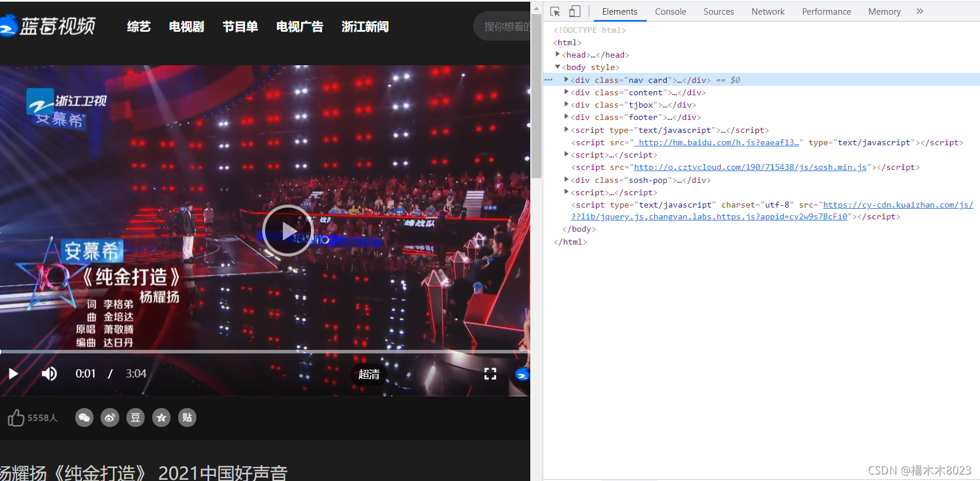980x481 pixels.
Task: Play the video with the center play button
Action: 287,231
